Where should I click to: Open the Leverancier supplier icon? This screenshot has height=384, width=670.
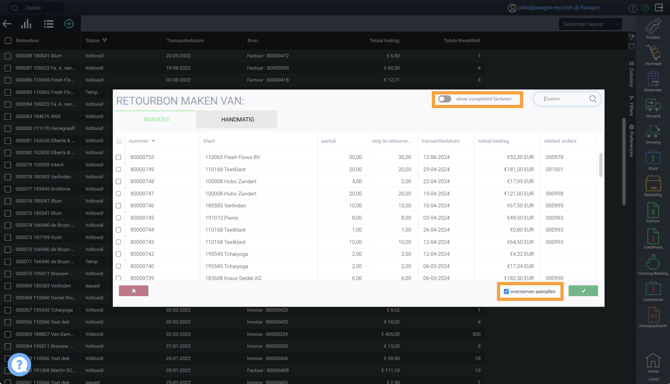click(x=652, y=290)
